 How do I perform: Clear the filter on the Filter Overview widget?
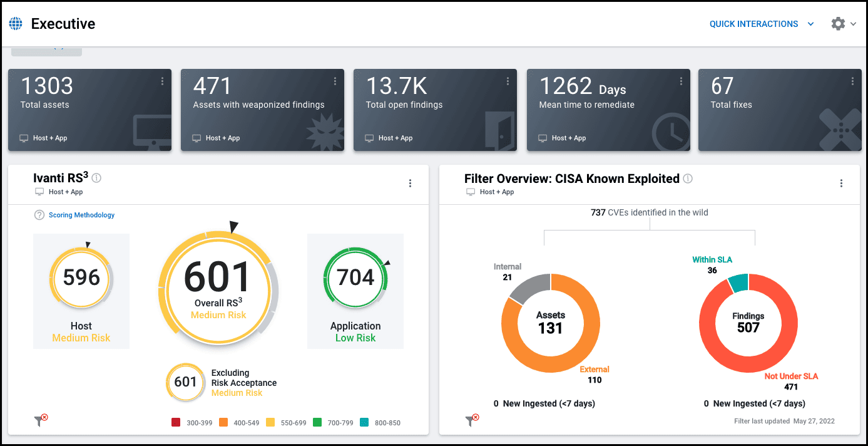click(471, 418)
